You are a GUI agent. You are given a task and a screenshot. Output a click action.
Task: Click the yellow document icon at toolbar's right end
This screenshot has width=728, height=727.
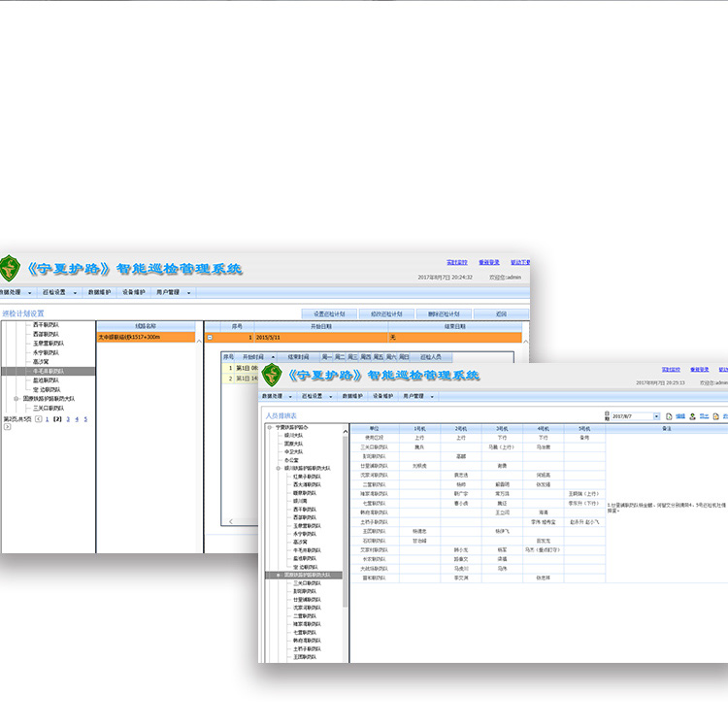pos(715,416)
